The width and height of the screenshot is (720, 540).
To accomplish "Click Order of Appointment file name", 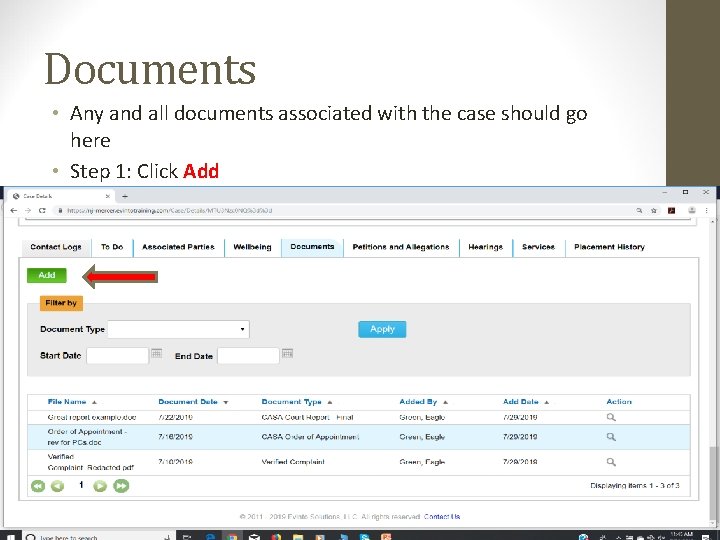I will coord(87,437).
